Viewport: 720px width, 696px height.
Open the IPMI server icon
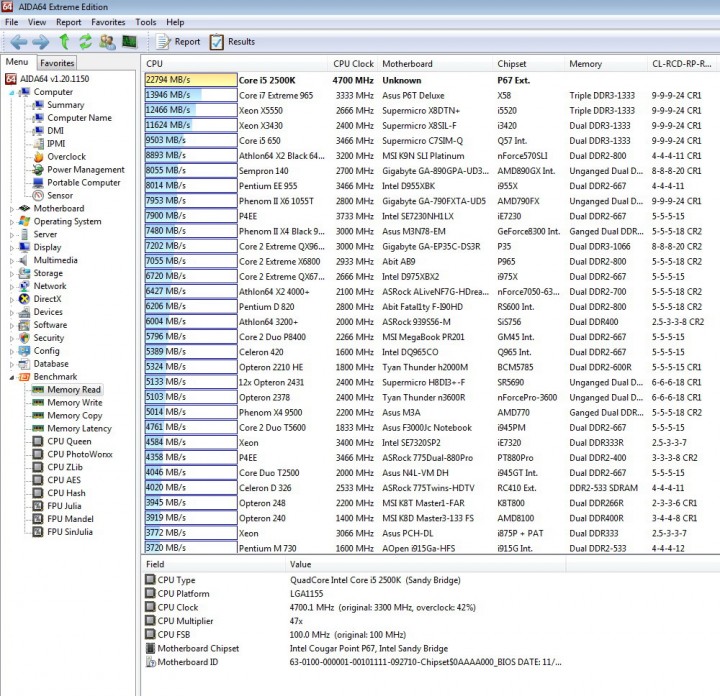point(39,144)
